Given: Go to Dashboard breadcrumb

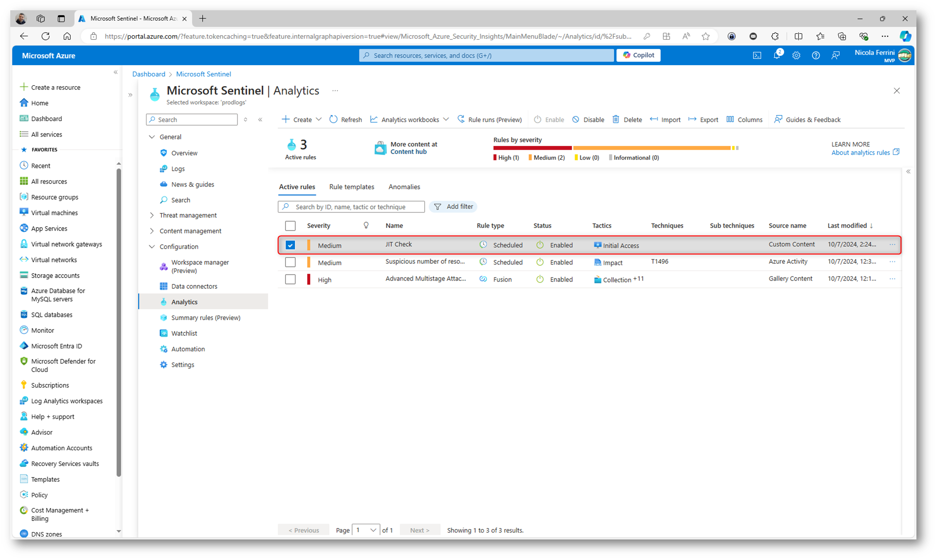Looking at the screenshot, I should click(148, 74).
